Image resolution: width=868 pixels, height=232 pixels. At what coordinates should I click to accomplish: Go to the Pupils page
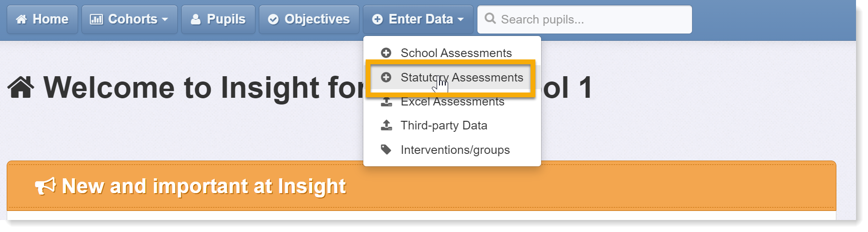click(x=218, y=19)
